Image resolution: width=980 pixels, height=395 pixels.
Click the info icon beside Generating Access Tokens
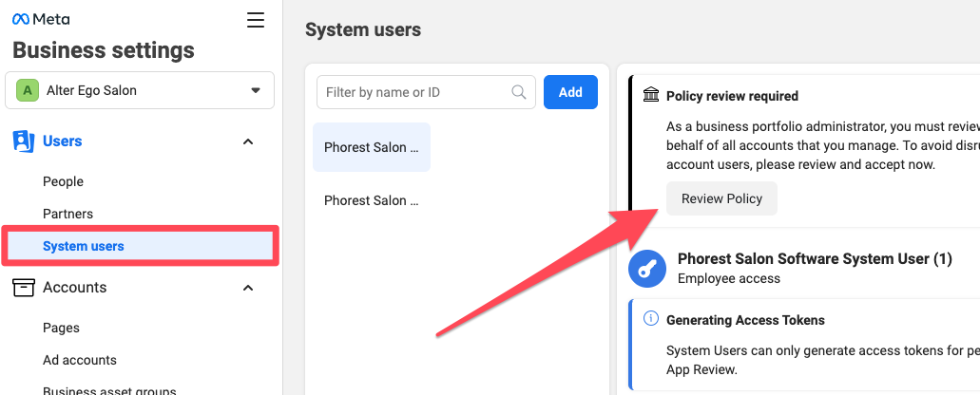pyautogui.click(x=650, y=319)
